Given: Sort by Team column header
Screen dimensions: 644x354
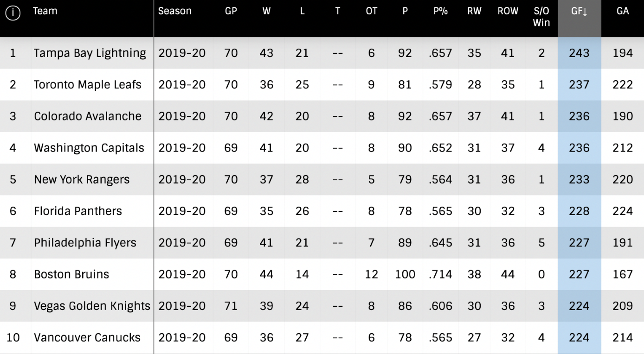Looking at the screenshot, I should click(x=45, y=12).
